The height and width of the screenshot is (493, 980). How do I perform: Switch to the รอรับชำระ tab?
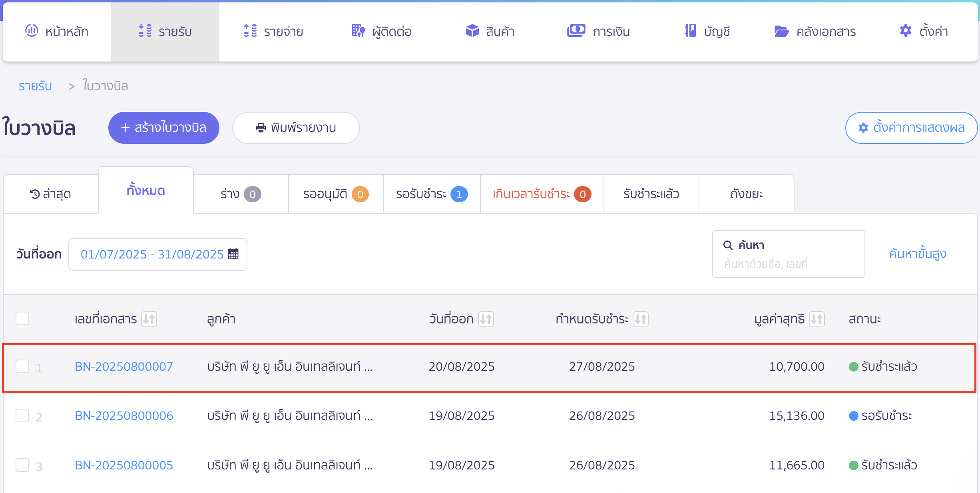coord(432,194)
